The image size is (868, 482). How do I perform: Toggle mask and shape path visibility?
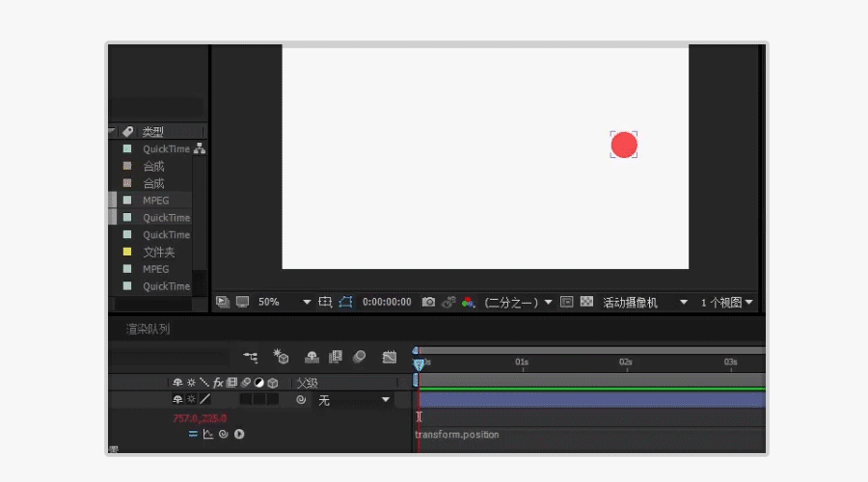346,302
